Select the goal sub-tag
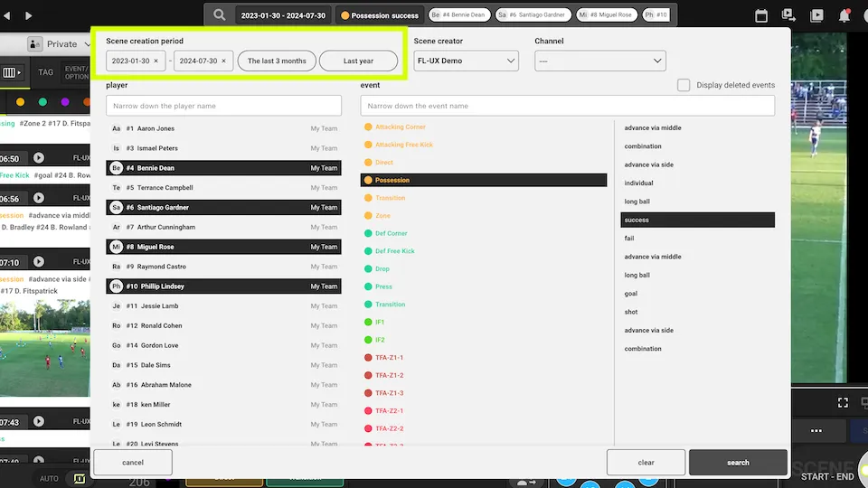Image resolution: width=868 pixels, height=488 pixels. coord(697,293)
